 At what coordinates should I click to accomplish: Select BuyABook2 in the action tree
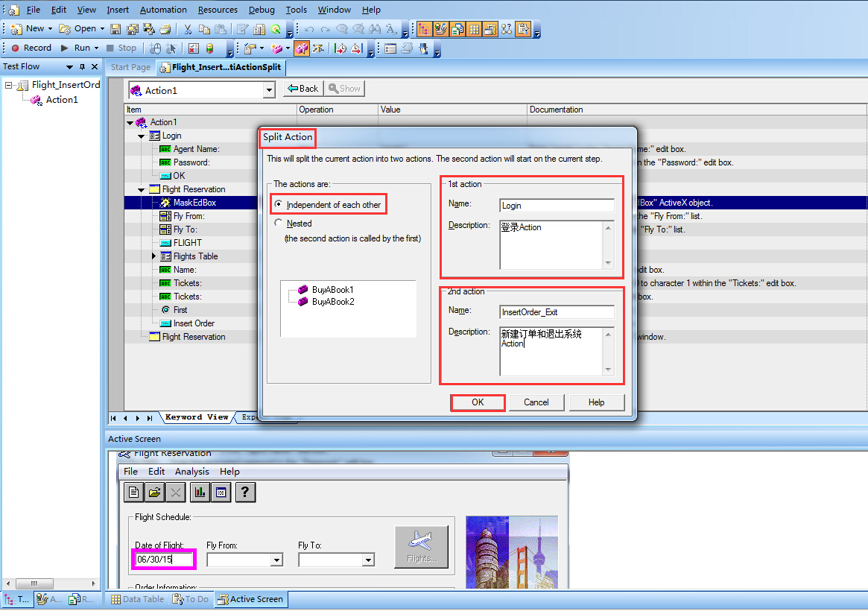(x=326, y=302)
